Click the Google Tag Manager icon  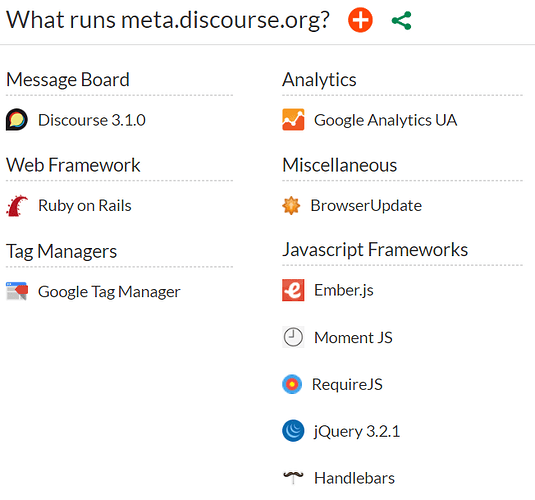17,291
